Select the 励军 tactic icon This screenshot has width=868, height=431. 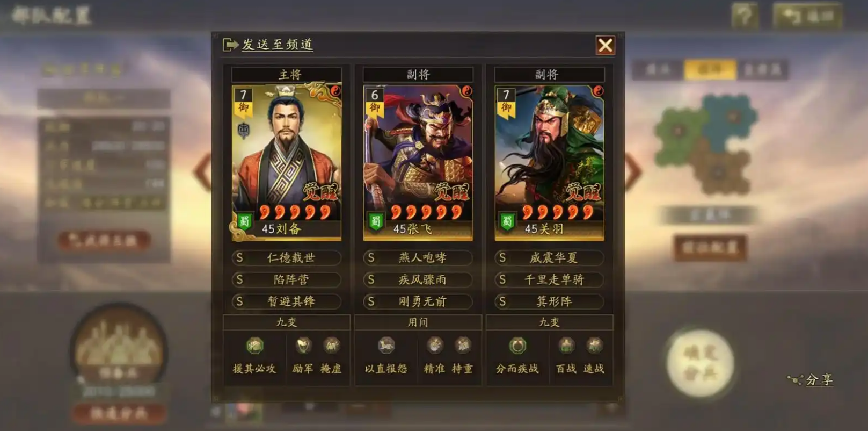click(x=303, y=346)
